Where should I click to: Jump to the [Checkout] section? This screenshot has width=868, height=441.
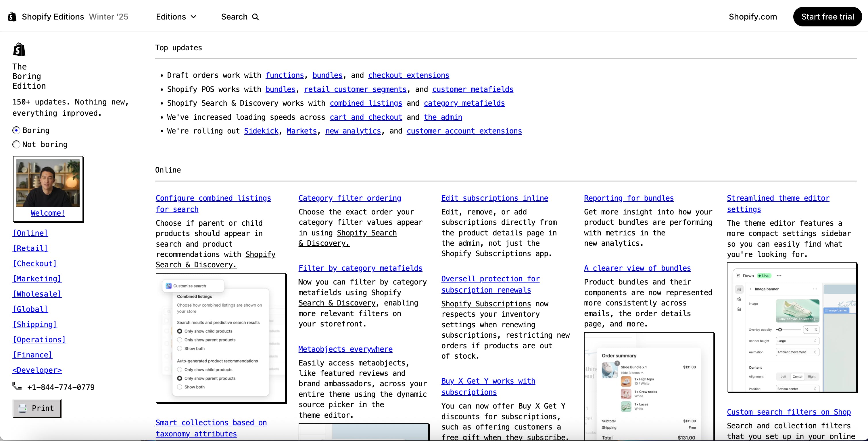(x=35, y=263)
